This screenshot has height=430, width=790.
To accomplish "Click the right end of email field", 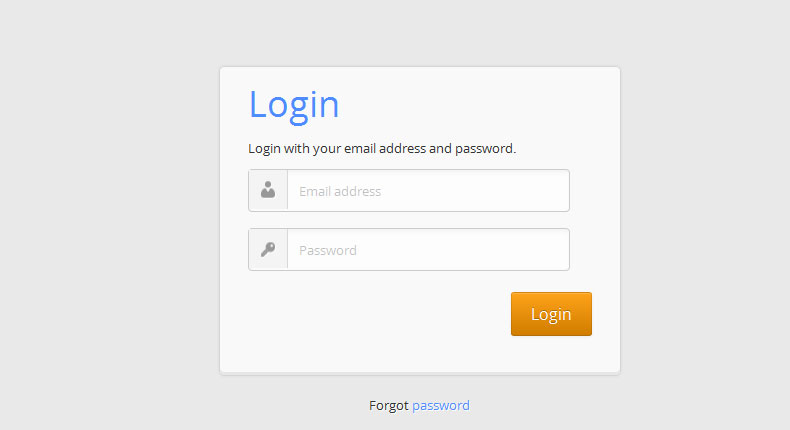I will coord(555,190).
